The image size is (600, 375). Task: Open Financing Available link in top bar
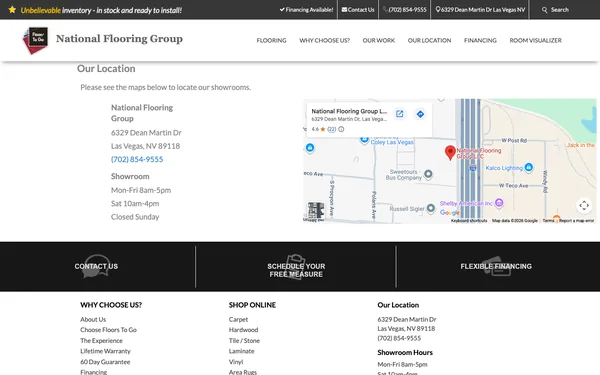[307, 10]
